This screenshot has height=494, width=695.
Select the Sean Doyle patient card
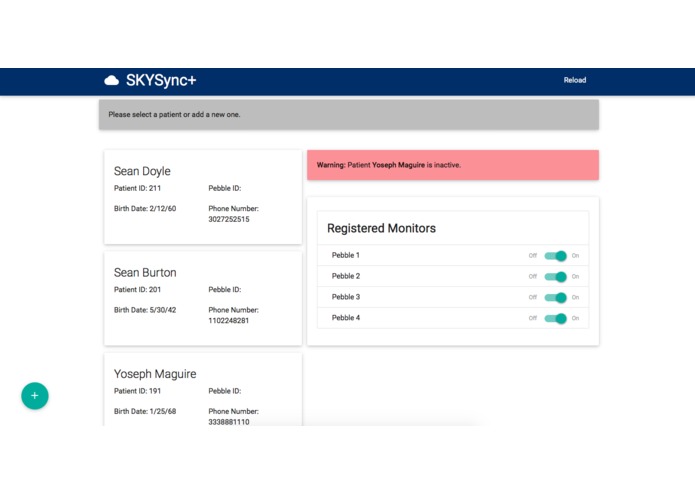[x=203, y=197]
